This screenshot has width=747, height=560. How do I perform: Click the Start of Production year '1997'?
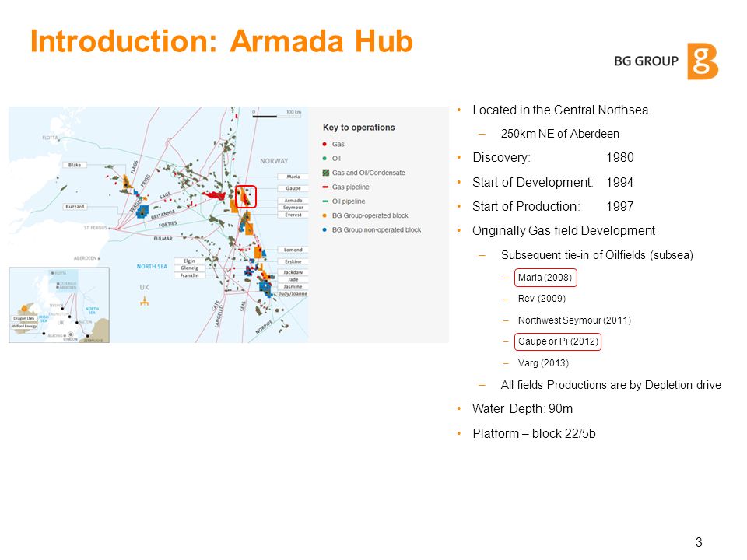pyautogui.click(x=620, y=207)
